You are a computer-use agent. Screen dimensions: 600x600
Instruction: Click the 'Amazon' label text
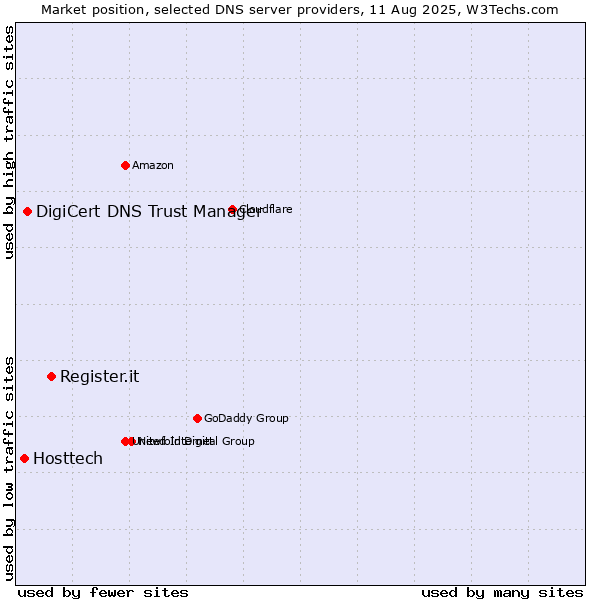153,166
